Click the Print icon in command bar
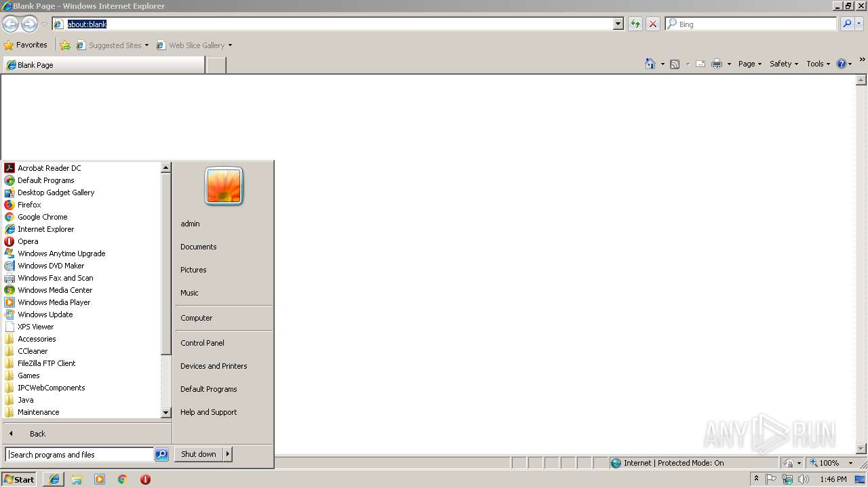Screen dimensions: 868x488 [x=717, y=64]
